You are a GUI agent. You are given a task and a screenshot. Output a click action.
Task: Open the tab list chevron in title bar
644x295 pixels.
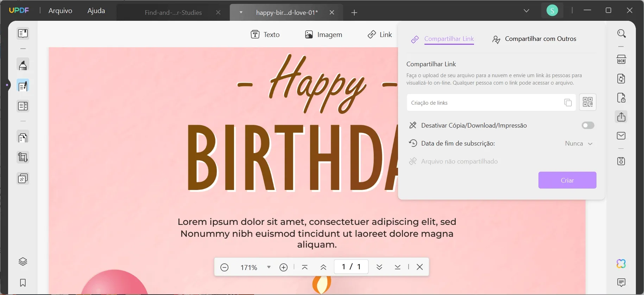(526, 11)
